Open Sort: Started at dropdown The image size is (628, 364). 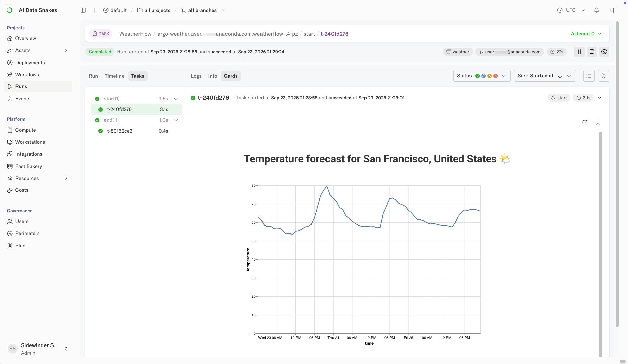click(545, 76)
